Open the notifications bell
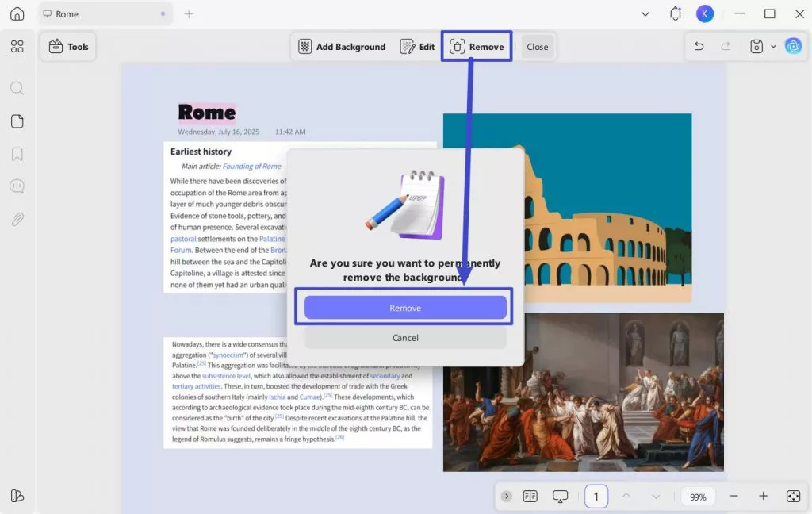Viewport: 812px width, 514px height. tap(676, 14)
